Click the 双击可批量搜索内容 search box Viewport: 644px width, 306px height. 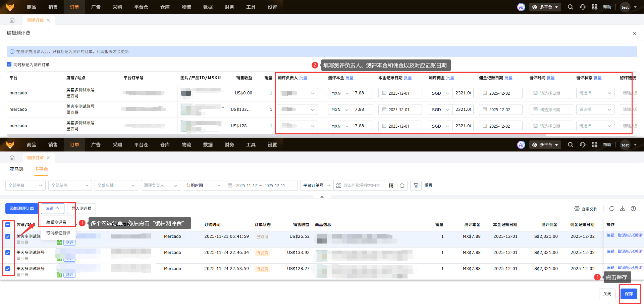click(x=362, y=185)
